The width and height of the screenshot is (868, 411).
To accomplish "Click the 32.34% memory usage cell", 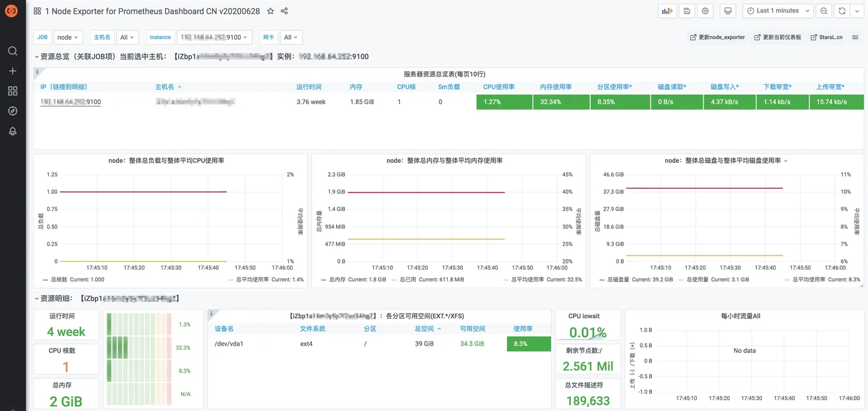I will (561, 102).
